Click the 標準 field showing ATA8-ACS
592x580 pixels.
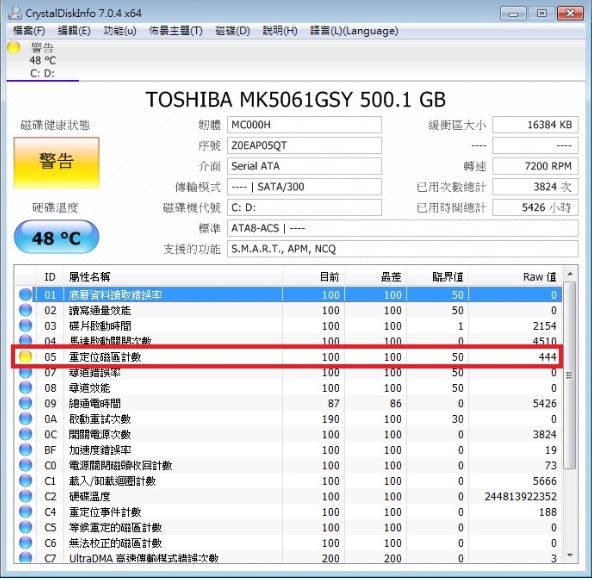402,228
